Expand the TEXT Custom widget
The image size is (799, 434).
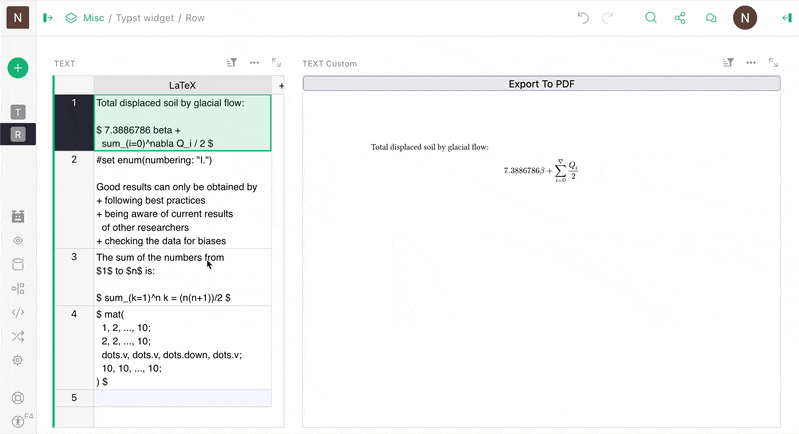pyautogui.click(x=773, y=63)
